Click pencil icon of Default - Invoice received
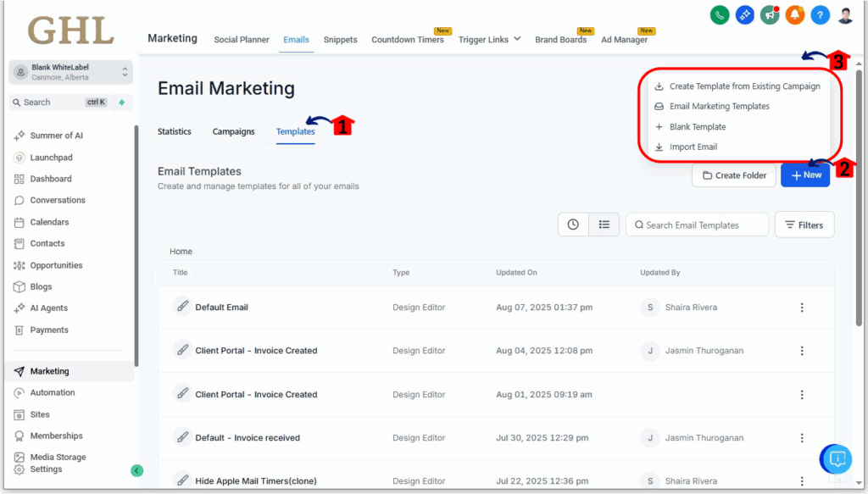 pos(182,436)
